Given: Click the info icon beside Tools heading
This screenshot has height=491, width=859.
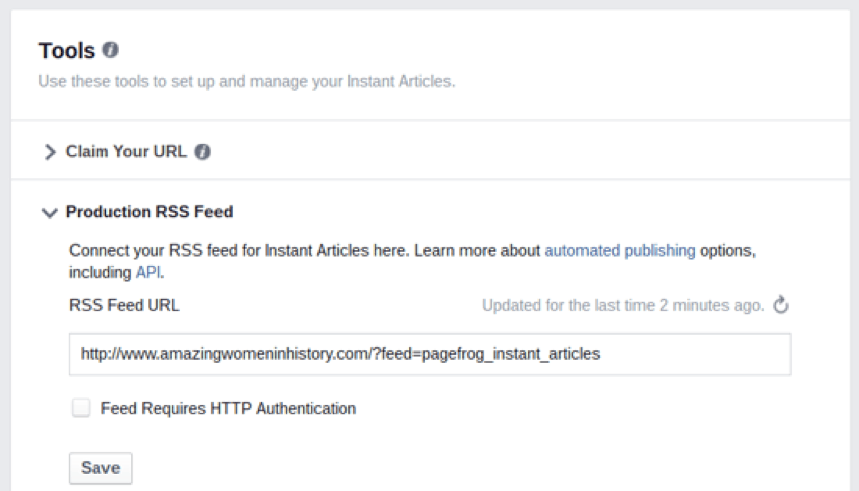Looking at the screenshot, I should coord(111,50).
